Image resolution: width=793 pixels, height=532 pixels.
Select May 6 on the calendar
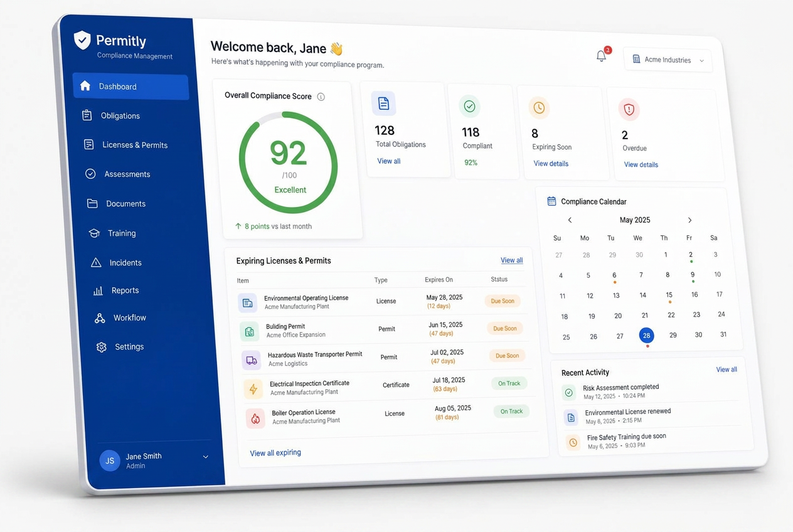tap(614, 275)
